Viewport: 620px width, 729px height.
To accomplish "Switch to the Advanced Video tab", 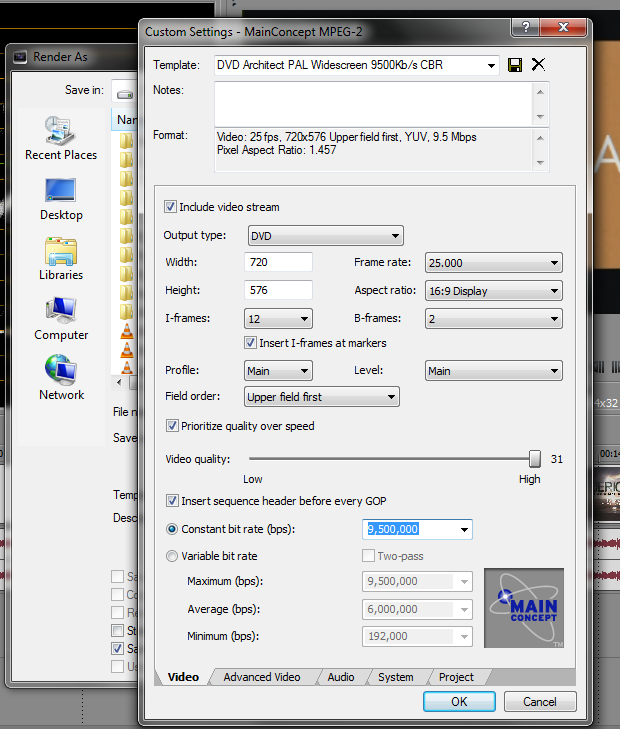I will point(262,677).
